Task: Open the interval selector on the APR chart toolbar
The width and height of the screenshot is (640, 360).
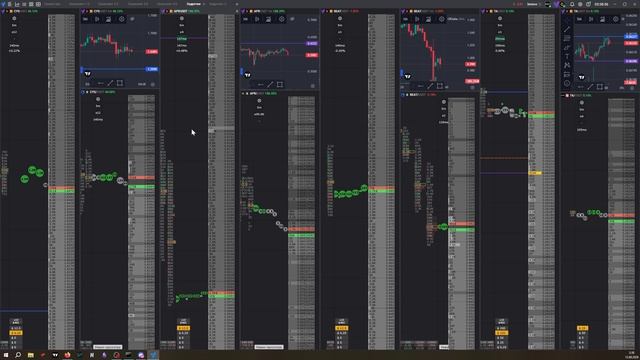Action: click(x=245, y=19)
